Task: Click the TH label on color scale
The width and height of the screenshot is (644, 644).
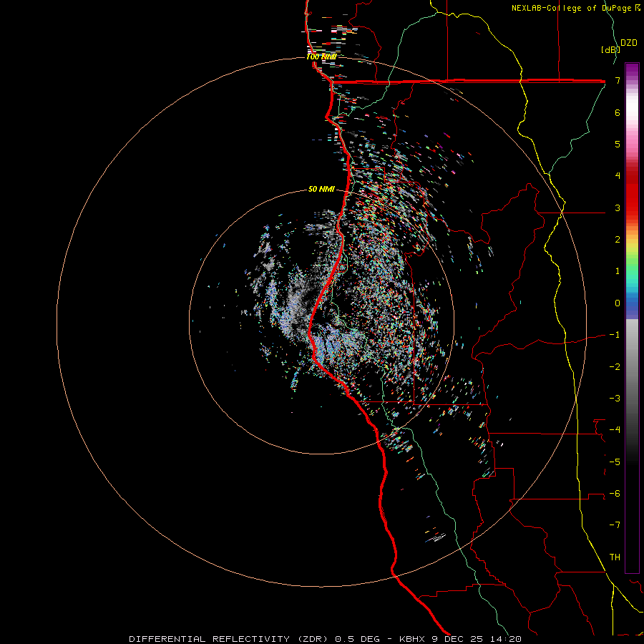Action: [615, 557]
